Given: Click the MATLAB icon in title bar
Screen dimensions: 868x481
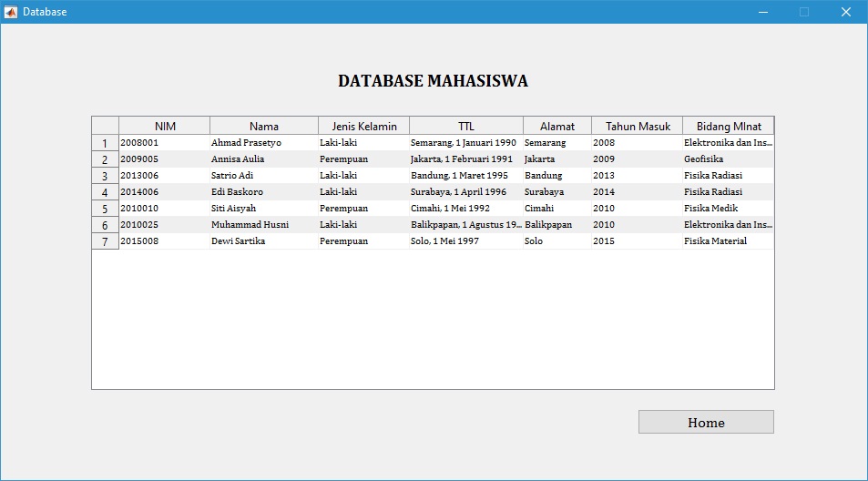Looking at the screenshot, I should [x=11, y=12].
